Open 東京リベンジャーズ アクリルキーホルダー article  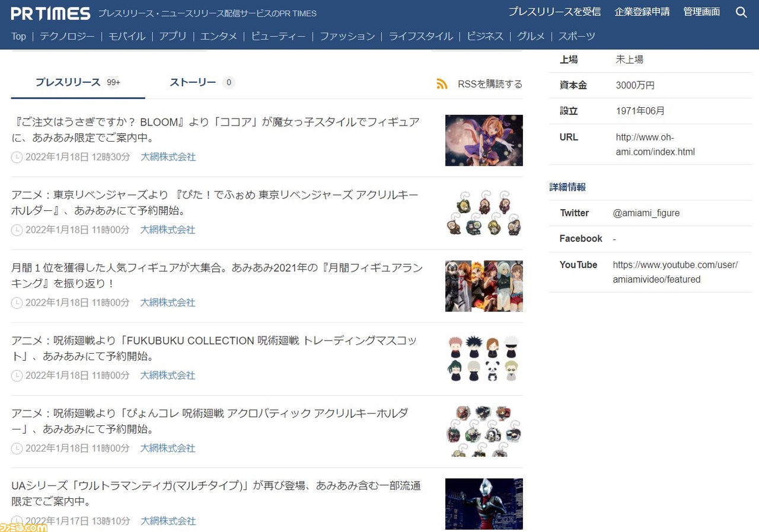click(215, 203)
